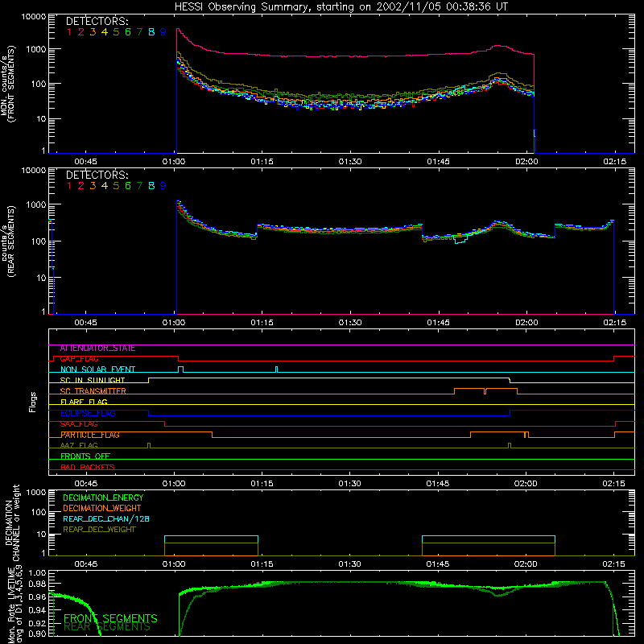Screen dimensions: 644x644
Task: Click the FLARE_FLAG label
Action: pyautogui.click(x=84, y=402)
